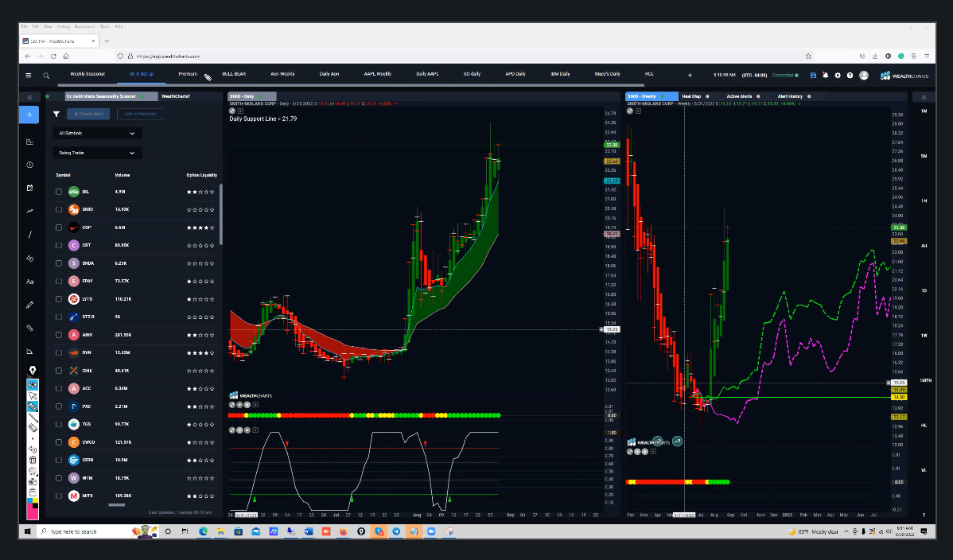Select the text annotation Aa tool
The image size is (953, 560).
pyautogui.click(x=29, y=282)
